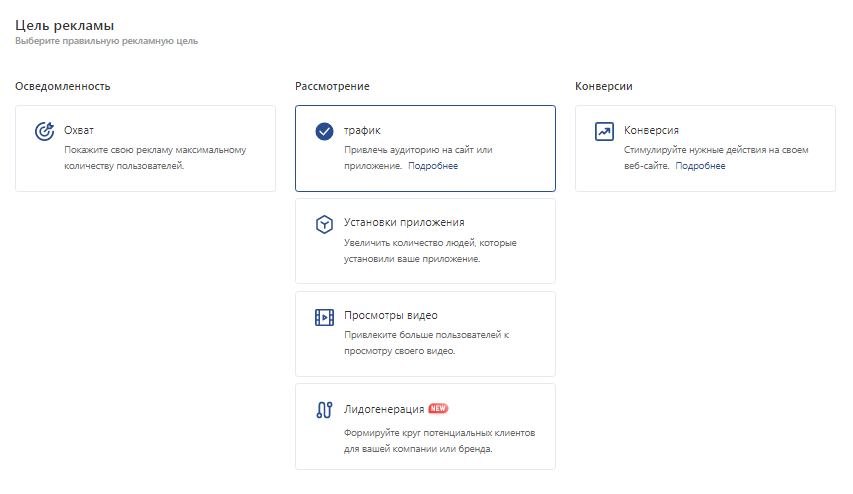Click the Лидогенерация path icon
This screenshot has height=494, width=853.
pyautogui.click(x=324, y=410)
